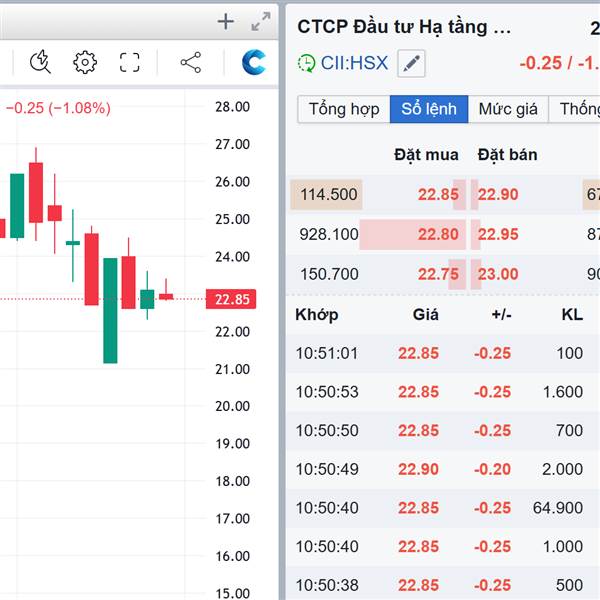Edit the CII:HSX symbol with pencil
The image size is (600, 600).
pyautogui.click(x=411, y=63)
